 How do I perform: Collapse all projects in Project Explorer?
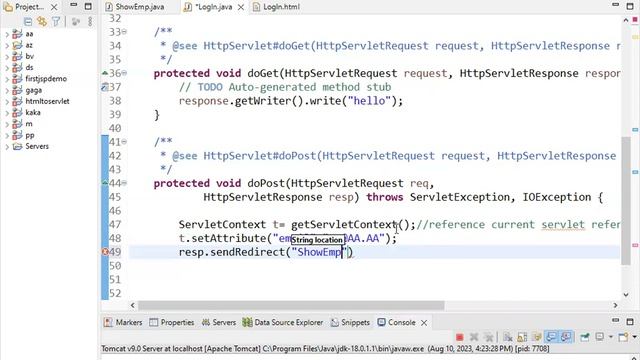tap(28, 21)
